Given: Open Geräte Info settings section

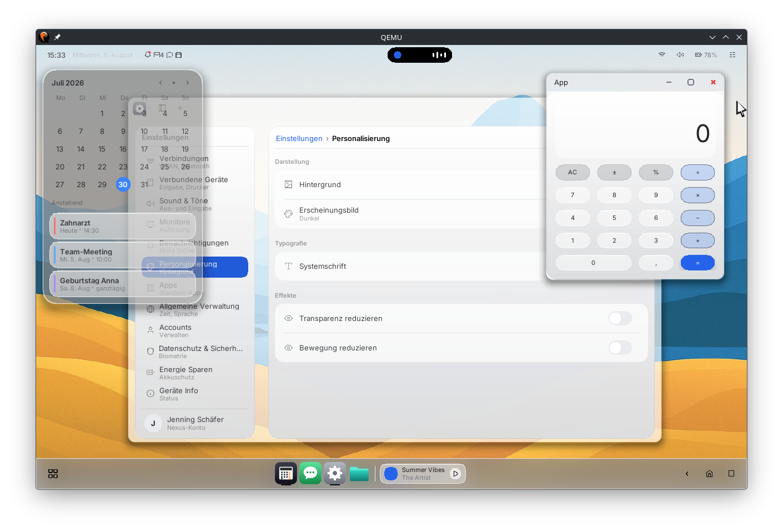Looking at the screenshot, I should click(x=195, y=394).
